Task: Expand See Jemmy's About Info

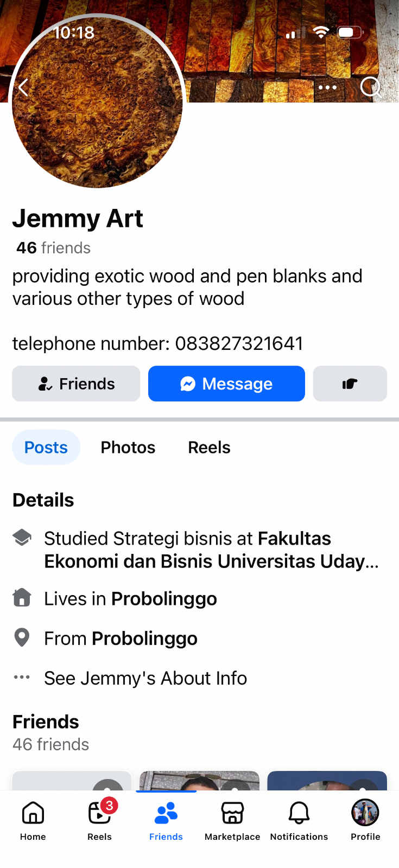Action: [x=145, y=678]
